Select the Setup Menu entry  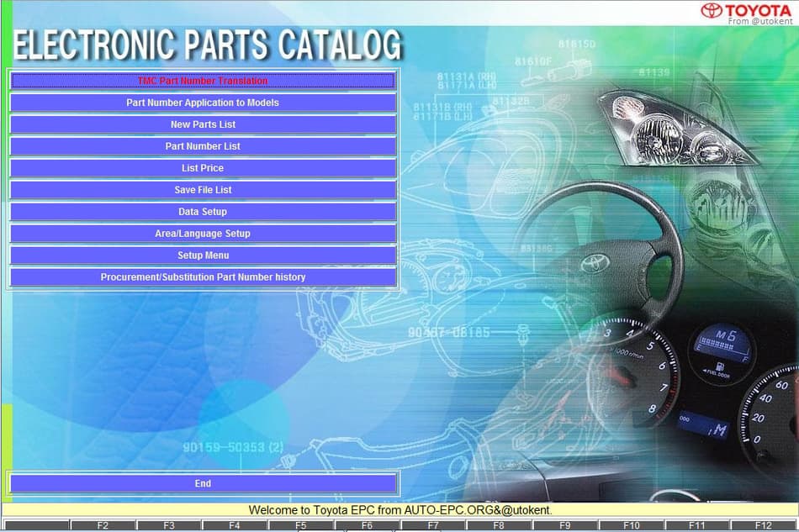pos(203,256)
